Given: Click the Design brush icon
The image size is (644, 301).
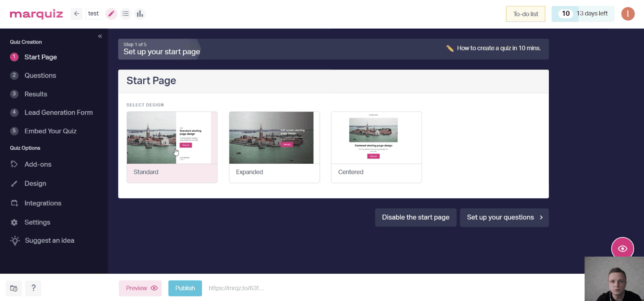Looking at the screenshot, I should click(14, 183).
